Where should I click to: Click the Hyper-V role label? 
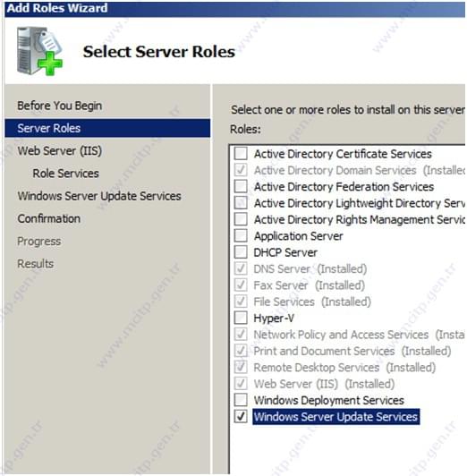click(x=274, y=319)
